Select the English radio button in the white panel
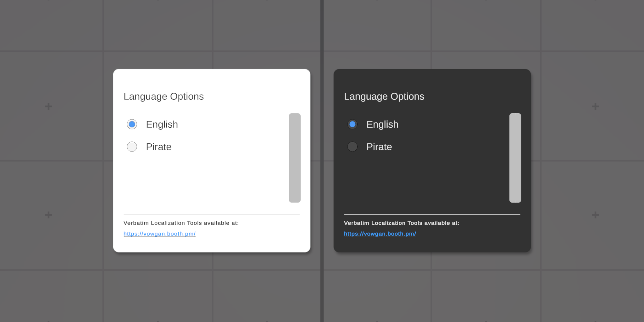Viewport: 644px width, 322px height. click(132, 125)
